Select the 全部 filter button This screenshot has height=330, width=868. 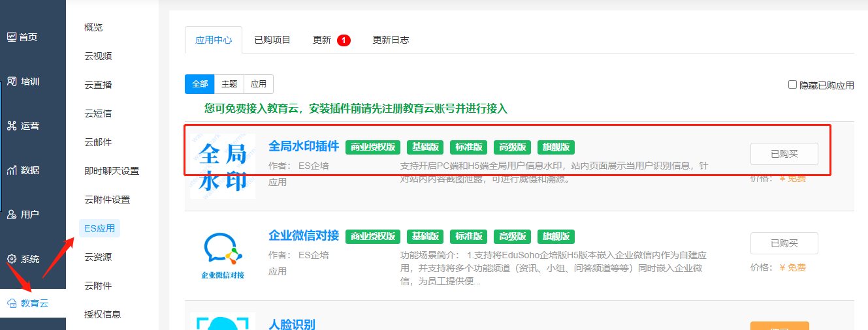pyautogui.click(x=200, y=84)
